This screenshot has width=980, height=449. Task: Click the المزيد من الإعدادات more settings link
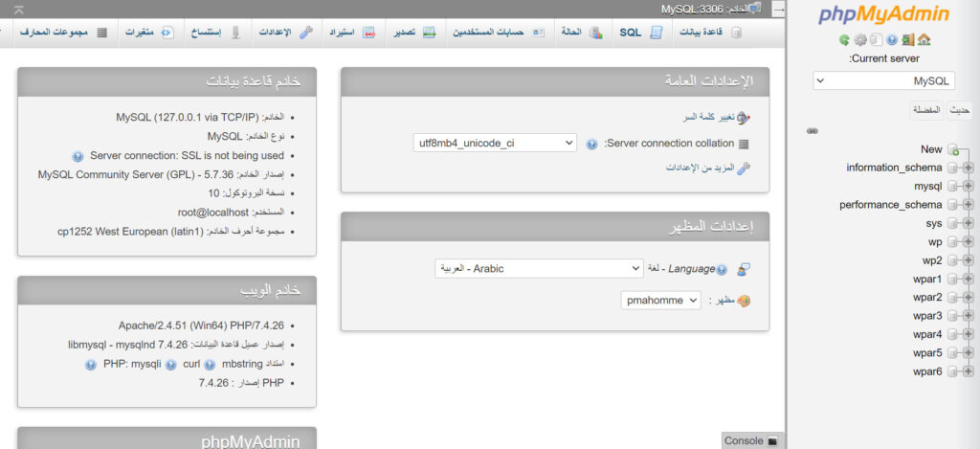[700, 168]
